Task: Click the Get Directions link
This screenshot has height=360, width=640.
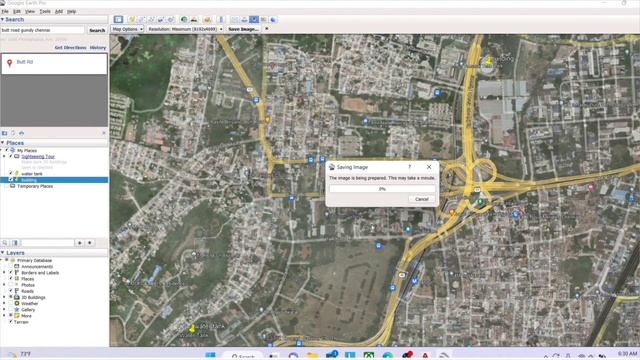Action: coord(71,48)
